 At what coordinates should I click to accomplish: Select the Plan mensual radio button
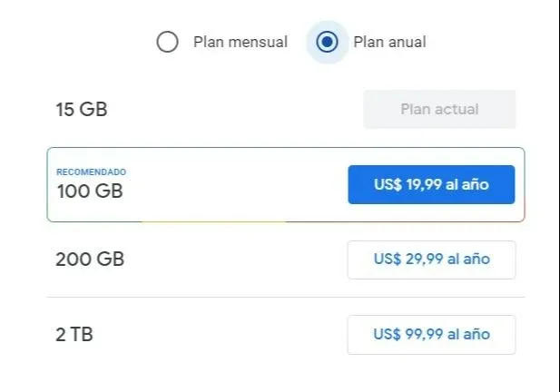point(167,42)
